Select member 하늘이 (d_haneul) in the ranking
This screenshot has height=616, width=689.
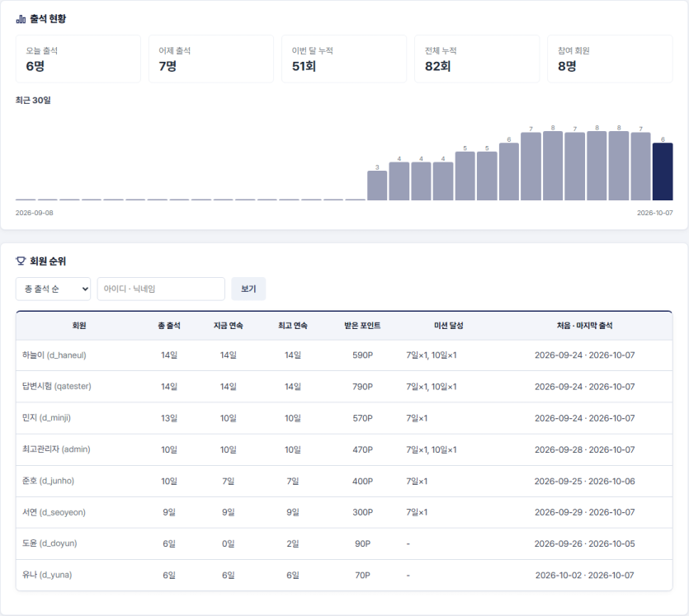[54, 355]
